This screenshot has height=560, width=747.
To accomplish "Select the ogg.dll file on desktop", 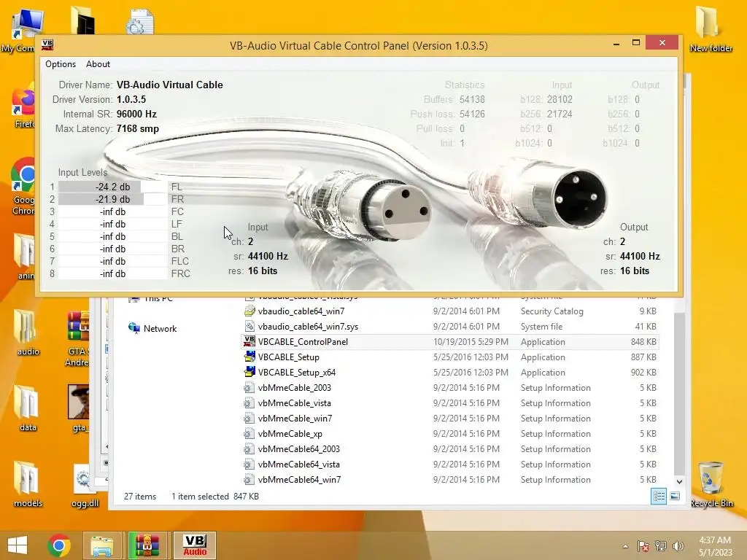I will (x=85, y=485).
